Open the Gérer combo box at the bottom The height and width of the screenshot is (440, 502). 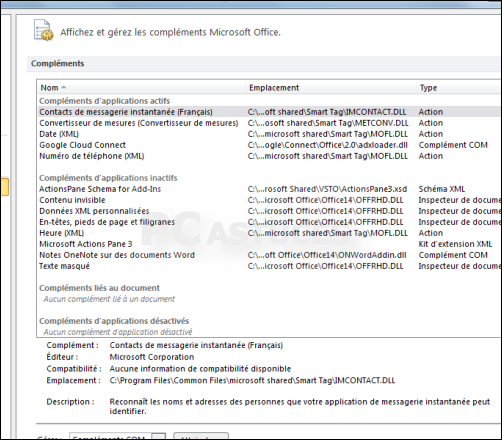point(117,437)
